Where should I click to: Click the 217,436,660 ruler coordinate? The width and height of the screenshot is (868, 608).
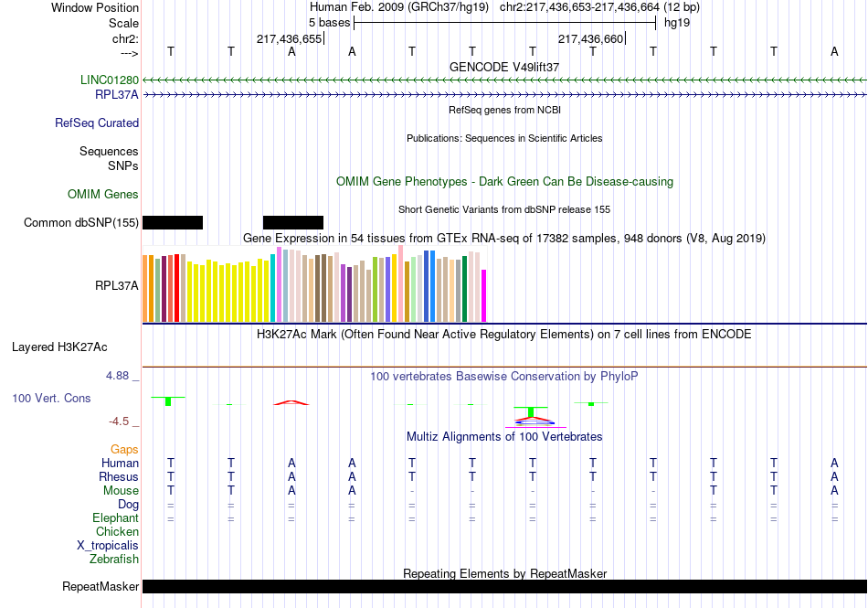590,38
